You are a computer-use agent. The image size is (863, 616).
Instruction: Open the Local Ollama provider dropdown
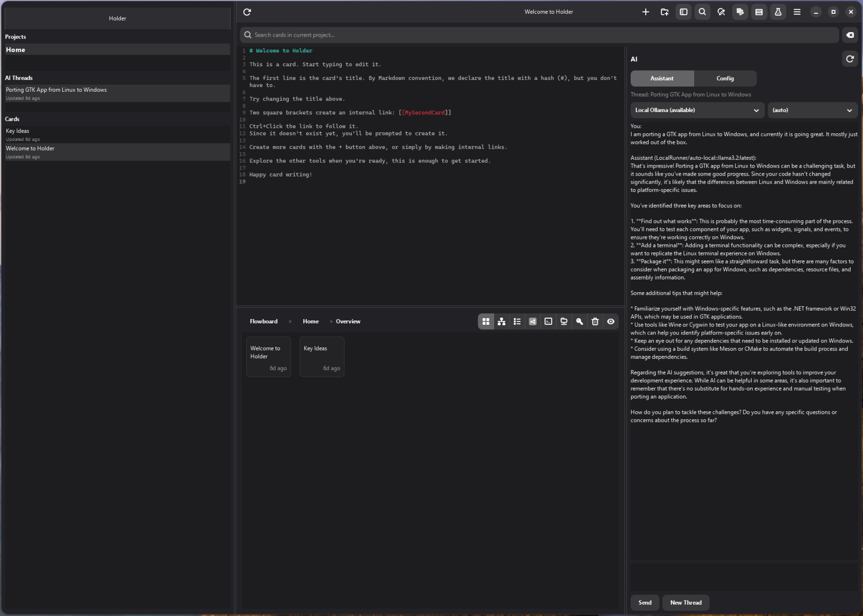pyautogui.click(x=697, y=110)
